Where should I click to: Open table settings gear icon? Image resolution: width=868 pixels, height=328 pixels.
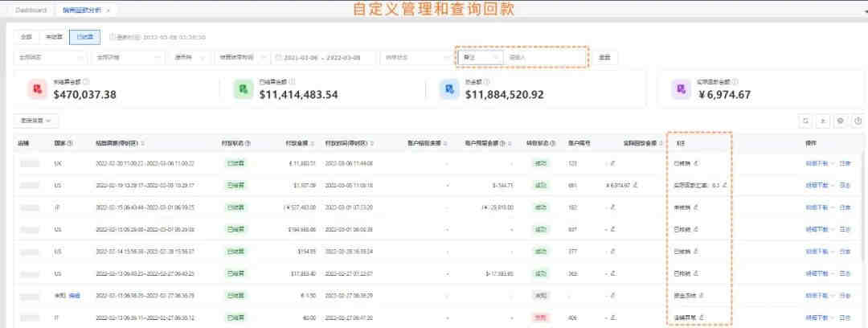click(x=840, y=121)
